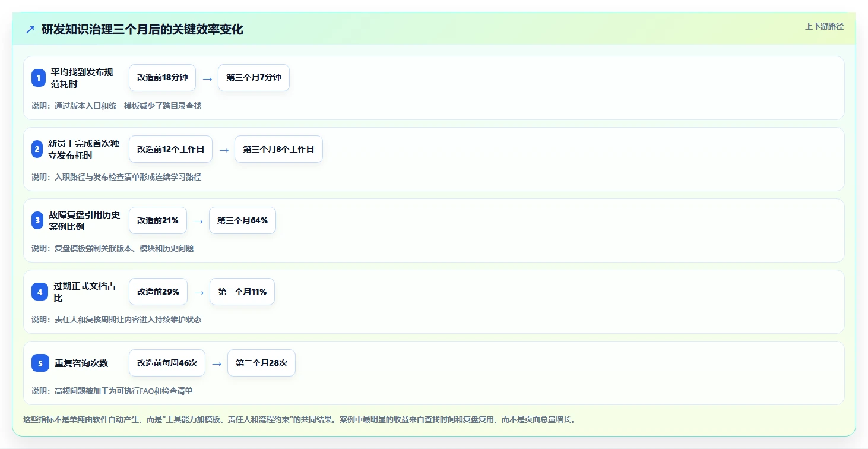Click the 上下游路径 label at top right
The width and height of the screenshot is (868, 449).
(824, 26)
